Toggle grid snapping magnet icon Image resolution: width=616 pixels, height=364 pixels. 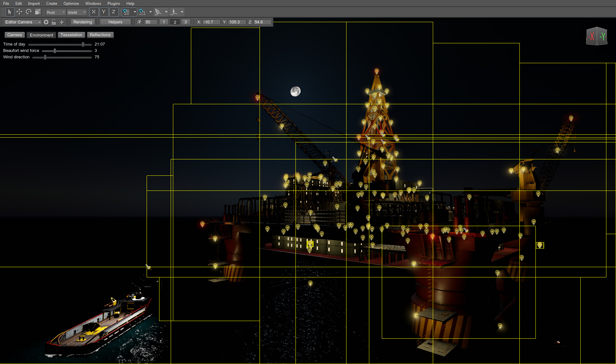(126, 12)
